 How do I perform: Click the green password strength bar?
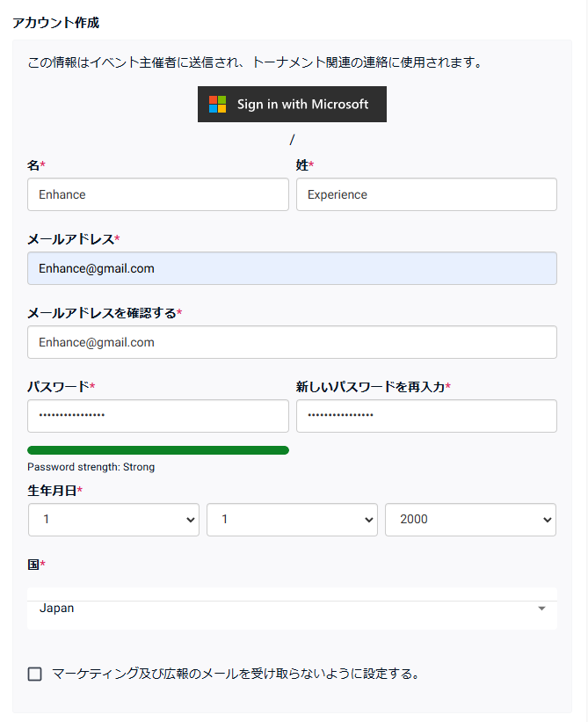coord(158,450)
